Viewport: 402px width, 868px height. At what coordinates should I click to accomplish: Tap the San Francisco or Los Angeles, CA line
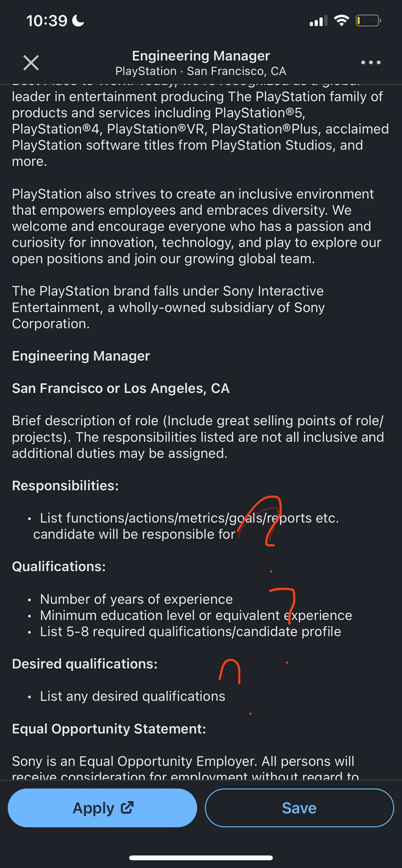point(121,388)
